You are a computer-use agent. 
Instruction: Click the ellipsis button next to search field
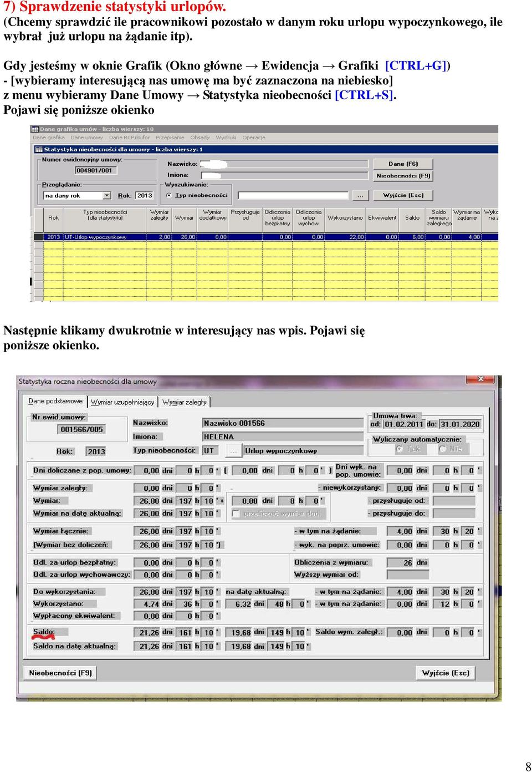coord(360,195)
